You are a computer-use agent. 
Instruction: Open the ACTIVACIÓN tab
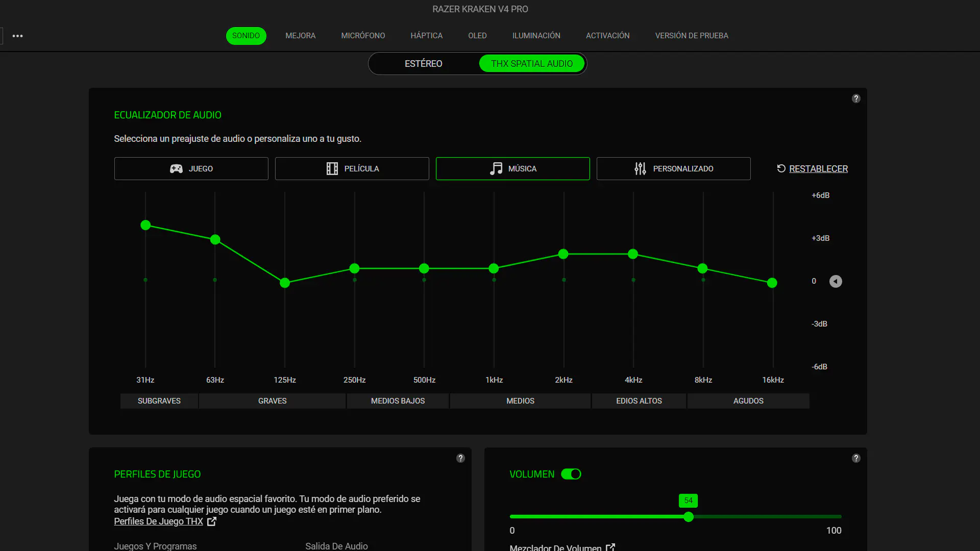tap(608, 36)
